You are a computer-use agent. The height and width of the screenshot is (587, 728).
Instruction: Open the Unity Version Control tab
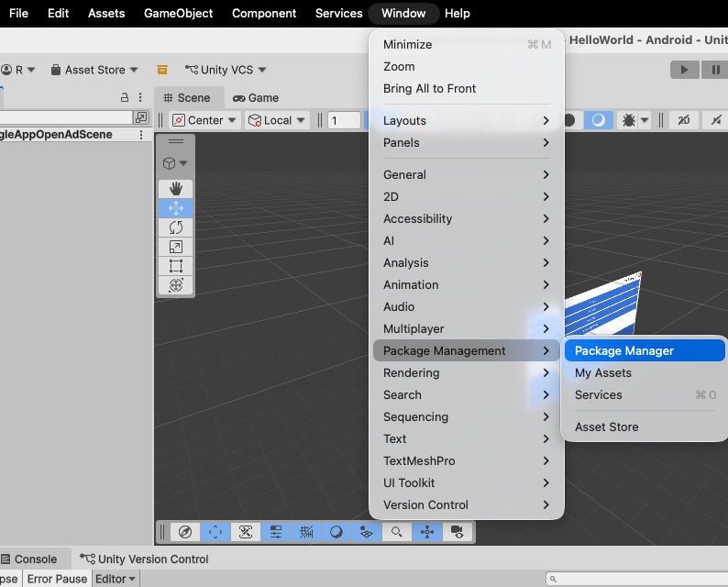coord(144,559)
